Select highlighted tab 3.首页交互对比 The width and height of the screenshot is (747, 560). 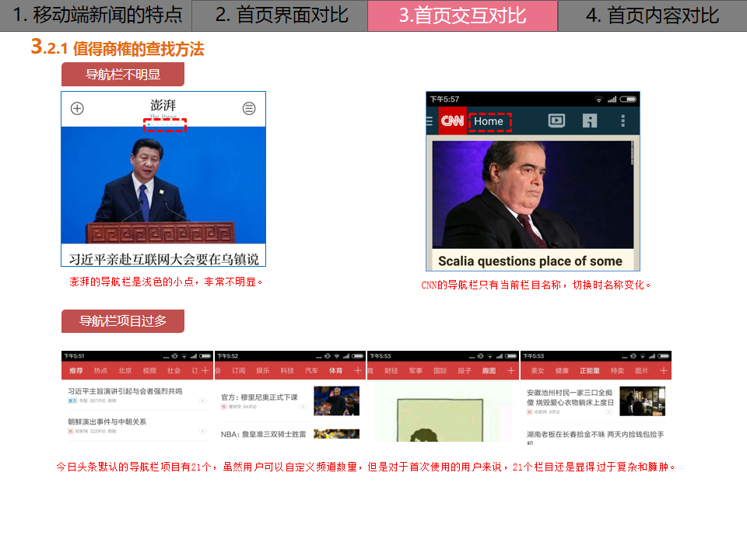click(462, 16)
